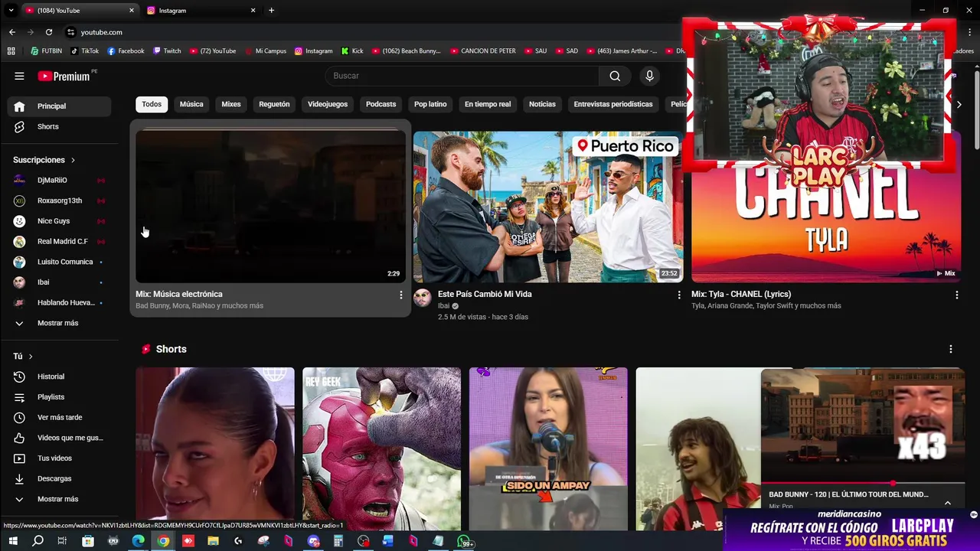Open Chrome tab search dropdown arrow
Screen dimensions: 980x551
[x=11, y=11]
